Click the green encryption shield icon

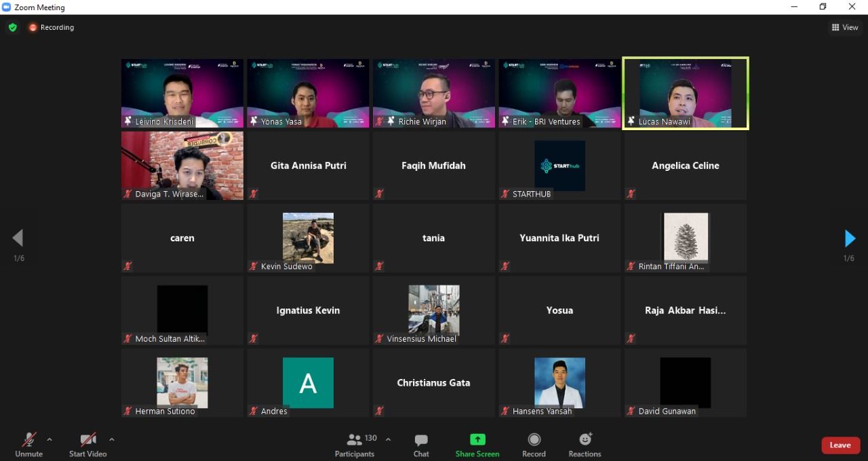coord(12,28)
